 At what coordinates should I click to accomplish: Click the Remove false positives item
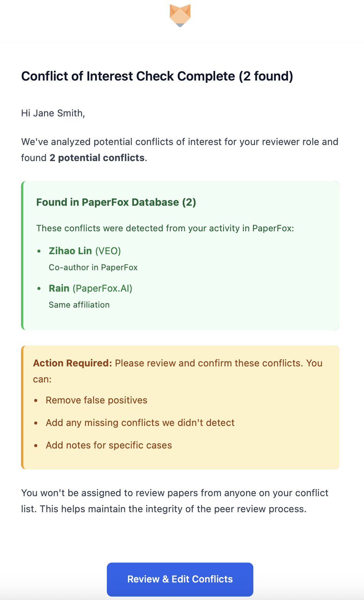(x=96, y=400)
